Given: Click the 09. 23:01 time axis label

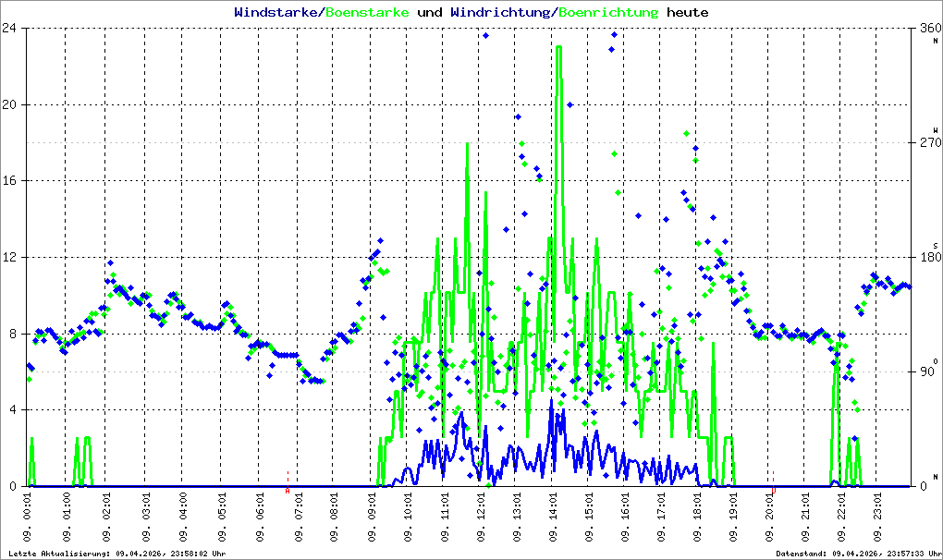Looking at the screenshot, I should point(877,517).
